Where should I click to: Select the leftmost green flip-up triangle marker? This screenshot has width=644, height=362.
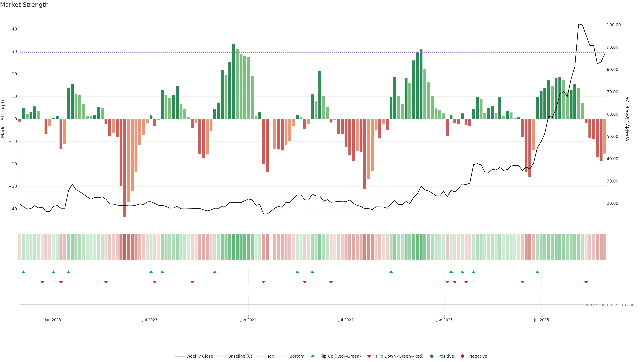[x=23, y=272]
